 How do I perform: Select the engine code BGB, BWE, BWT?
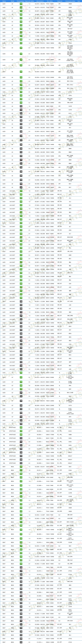pos(70,241)
